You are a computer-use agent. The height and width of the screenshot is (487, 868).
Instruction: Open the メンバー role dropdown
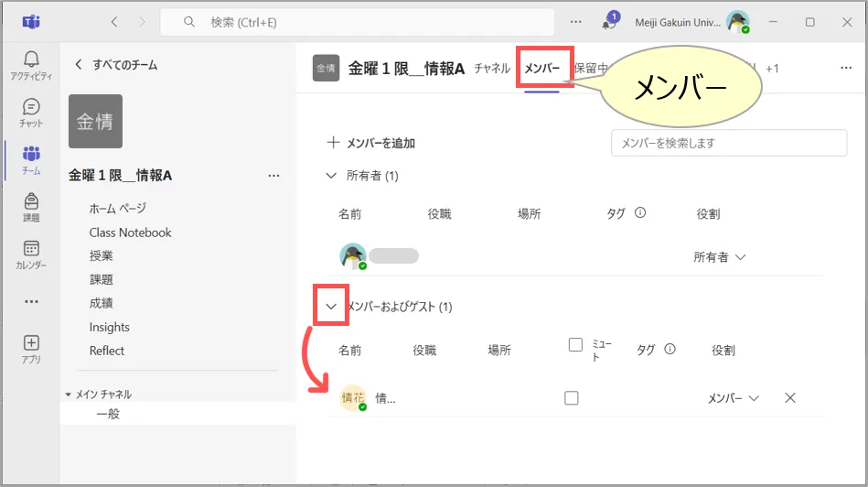click(x=734, y=398)
